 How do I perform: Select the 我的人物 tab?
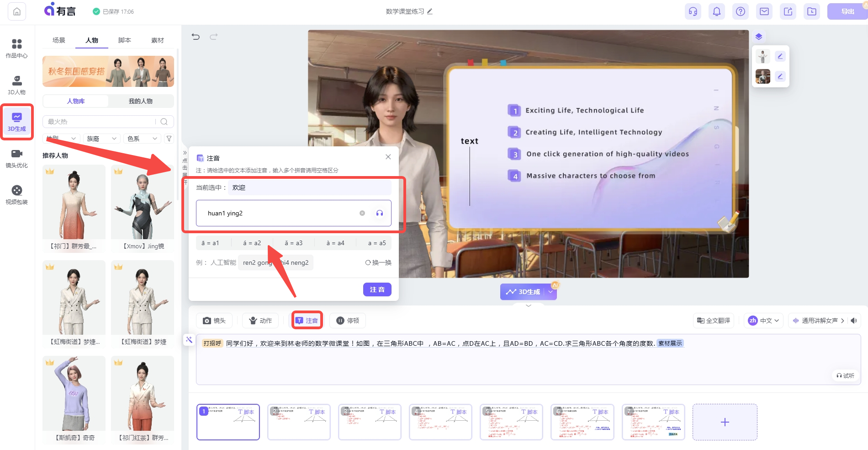(x=141, y=101)
